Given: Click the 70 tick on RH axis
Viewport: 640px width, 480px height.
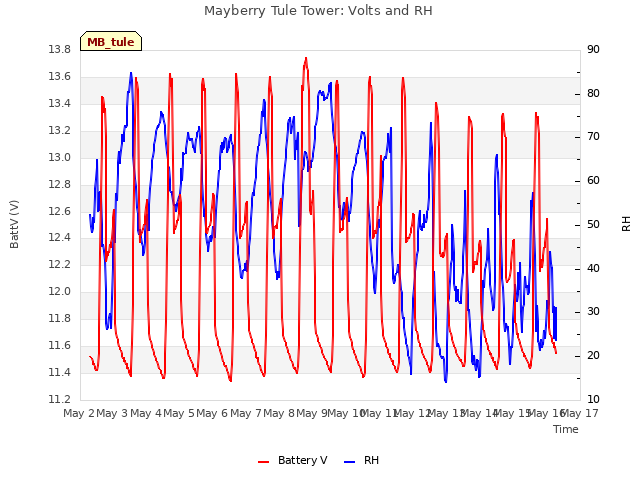Looking at the screenshot, I should coord(593,137).
